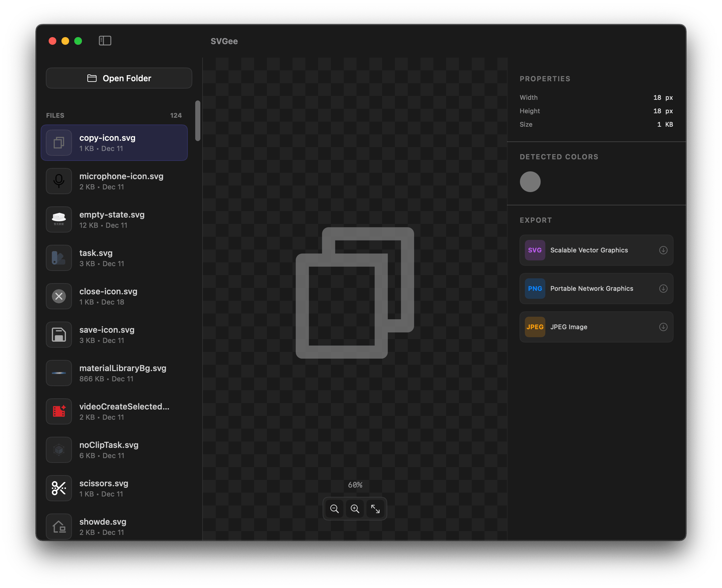Image resolution: width=722 pixels, height=588 pixels.
Task: Click the Files list scrollbar
Action: pos(197,120)
